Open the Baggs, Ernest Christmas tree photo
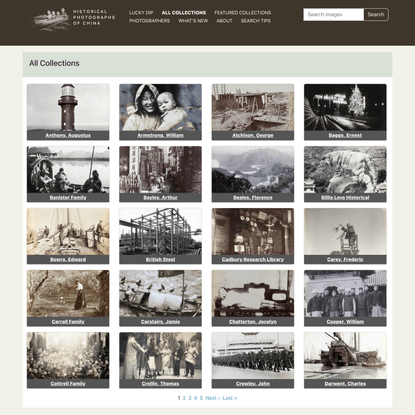Viewport: 415px width, 415px height. coord(345,107)
